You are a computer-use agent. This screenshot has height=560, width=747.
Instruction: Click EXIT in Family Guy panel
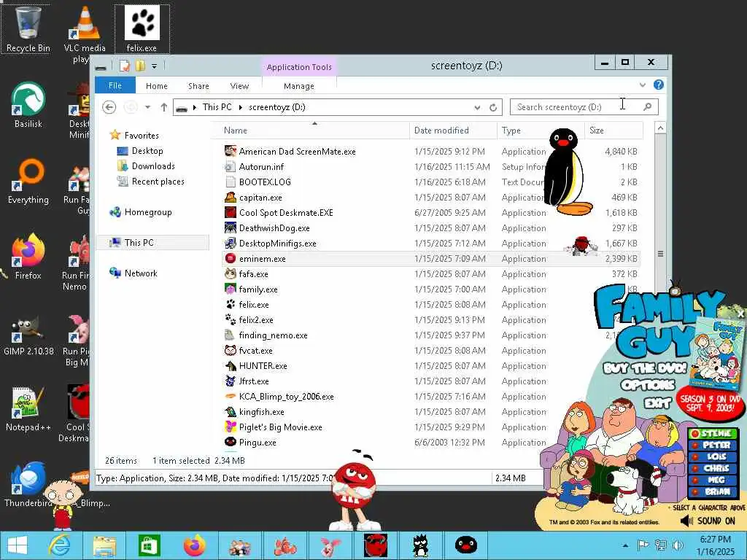(657, 403)
